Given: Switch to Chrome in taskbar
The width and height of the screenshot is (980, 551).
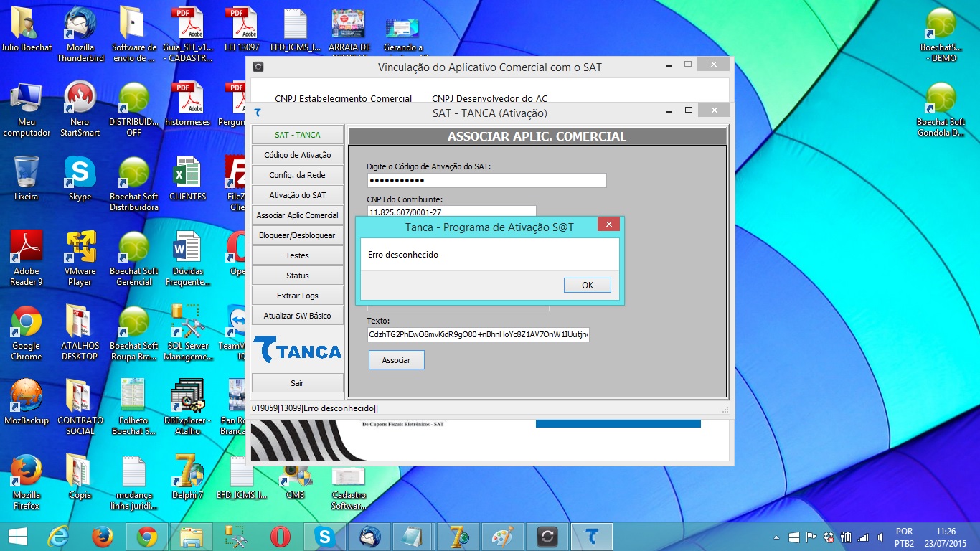Looking at the screenshot, I should [x=147, y=536].
